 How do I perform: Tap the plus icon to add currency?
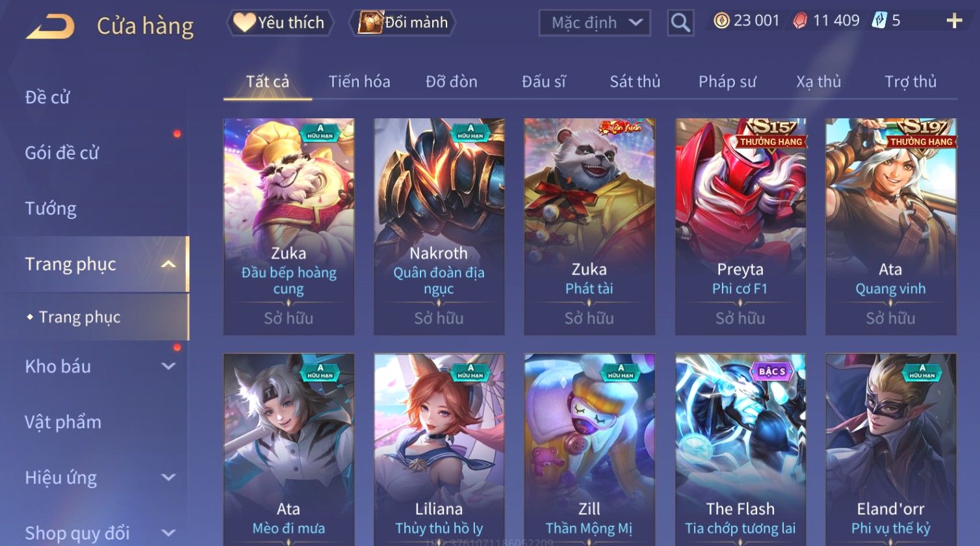(x=954, y=21)
